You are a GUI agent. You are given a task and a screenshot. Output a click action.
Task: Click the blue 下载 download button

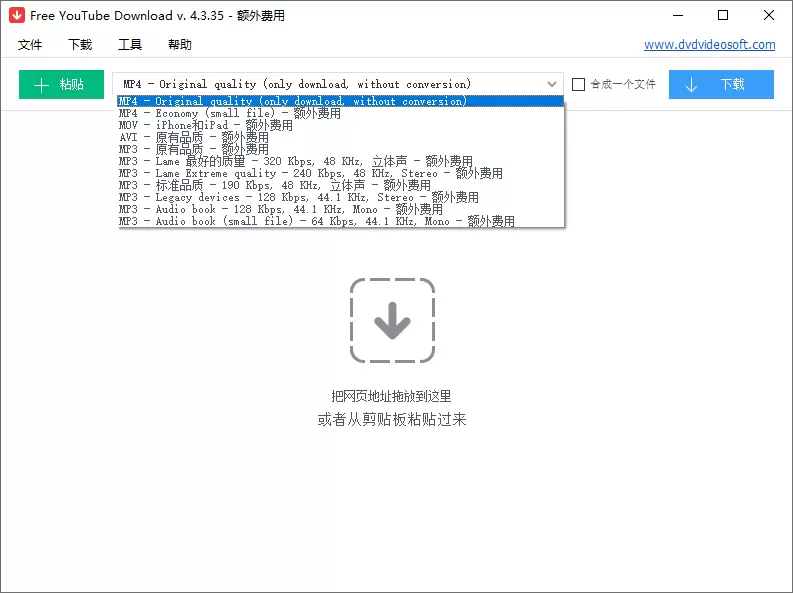coord(721,84)
